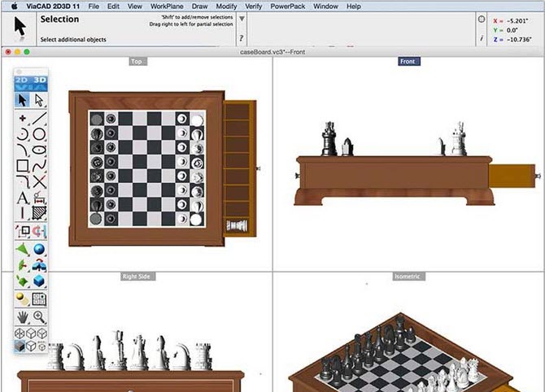545x392 pixels.
Task: Pick the Circle tool
Action: 39,134
